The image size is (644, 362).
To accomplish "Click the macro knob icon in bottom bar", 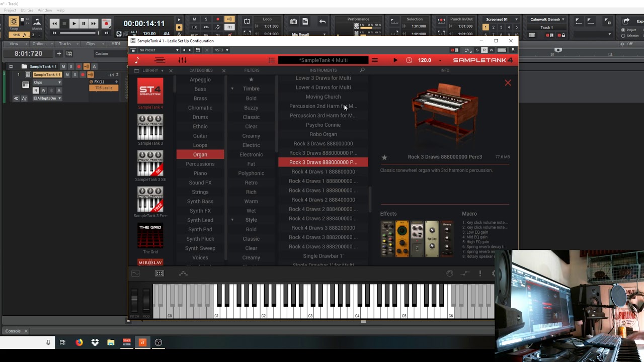I will click(450, 273).
